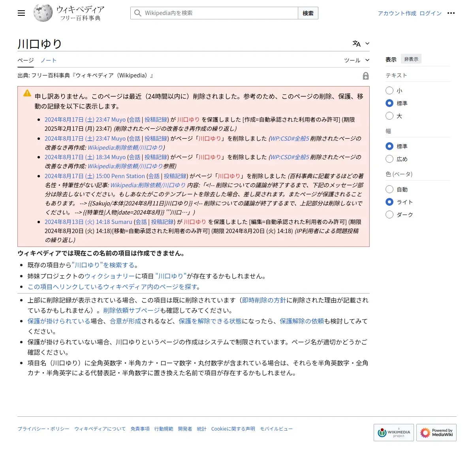
Task: Open Penn Station user link
Action: [x=128, y=176]
